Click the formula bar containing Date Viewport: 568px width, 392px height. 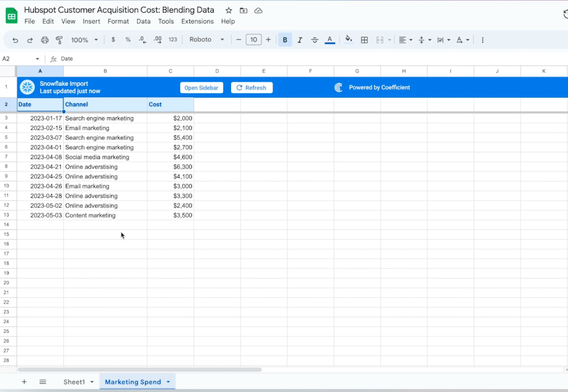(x=312, y=59)
